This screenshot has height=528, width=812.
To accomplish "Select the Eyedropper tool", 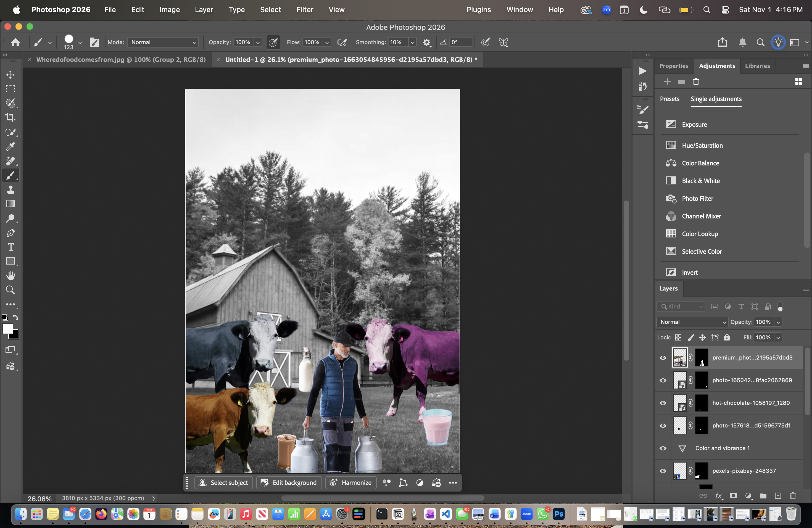I will pos(10,146).
